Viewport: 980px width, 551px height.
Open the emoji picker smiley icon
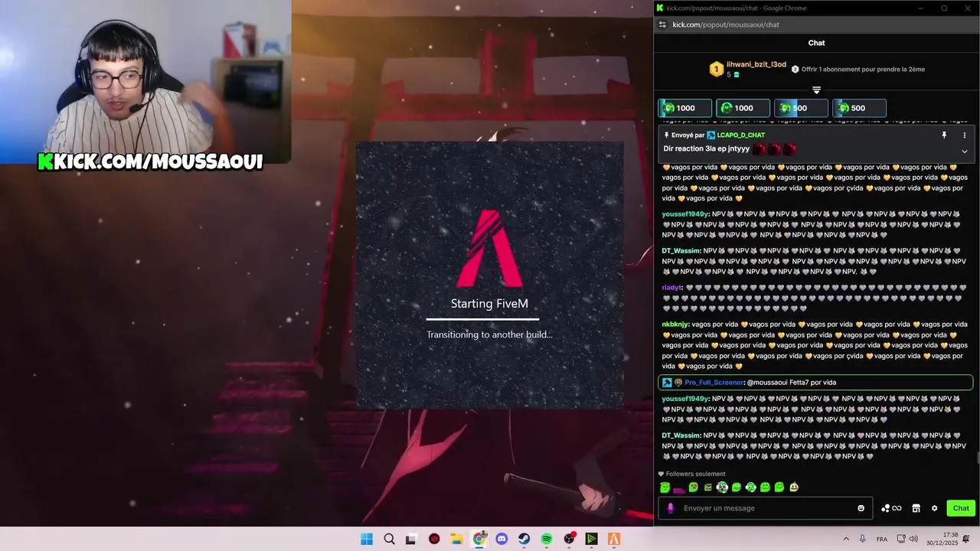861,508
